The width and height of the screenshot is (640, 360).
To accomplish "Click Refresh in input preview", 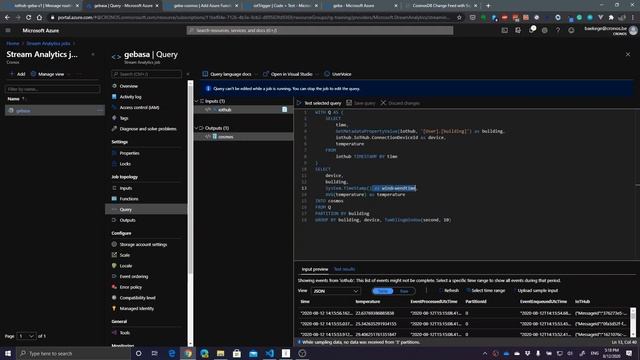I will (448, 291).
